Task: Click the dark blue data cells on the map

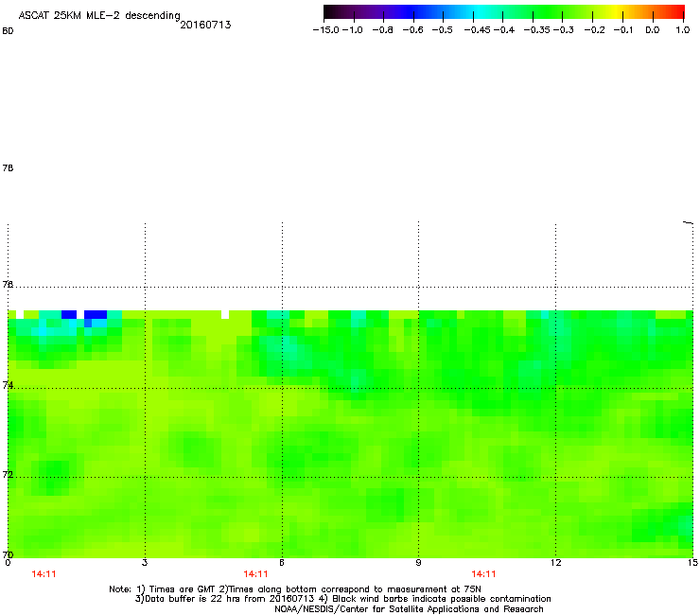Action: [96, 314]
